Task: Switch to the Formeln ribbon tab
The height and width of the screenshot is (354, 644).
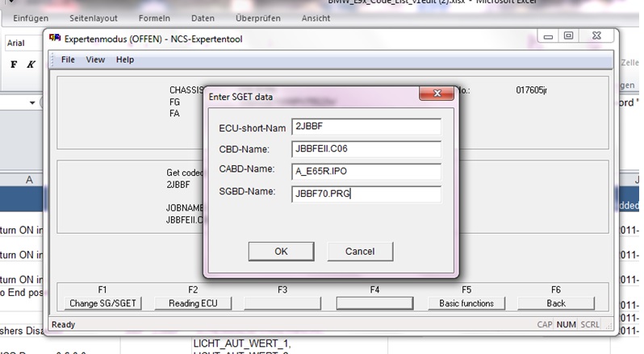Action: point(157,17)
